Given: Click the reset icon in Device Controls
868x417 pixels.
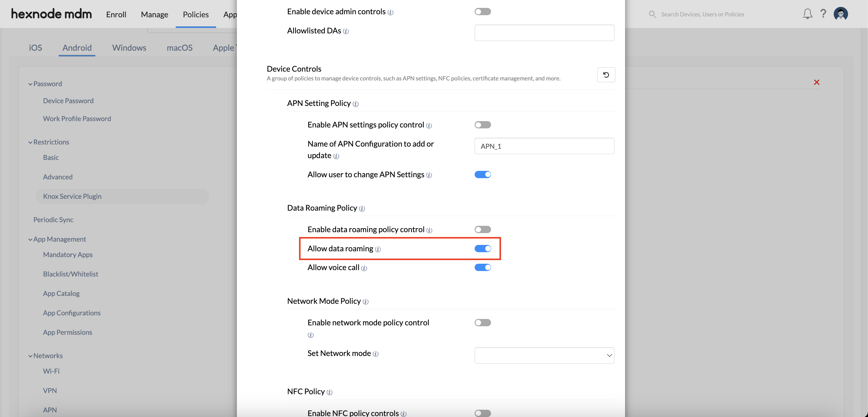Looking at the screenshot, I should tap(606, 74).
